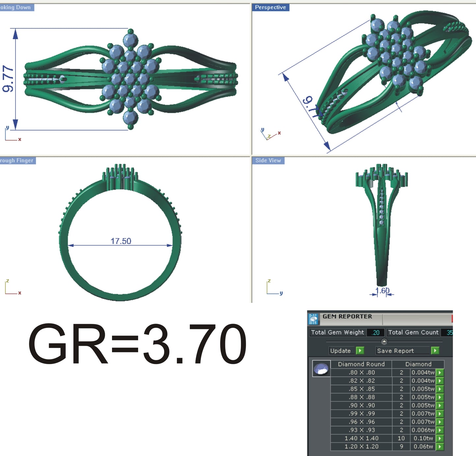The height and width of the screenshot is (456, 476).
Task: Click the green arrow next to Update
Action: coord(360,351)
